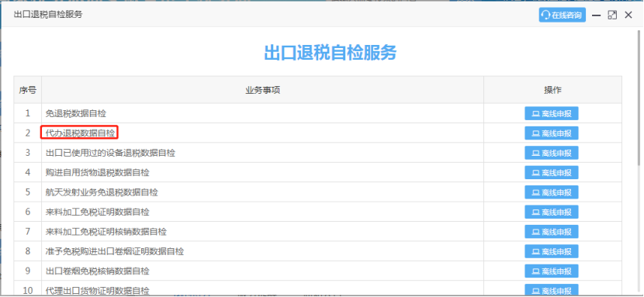Maximize the 出口退税自检服务 window

612,16
